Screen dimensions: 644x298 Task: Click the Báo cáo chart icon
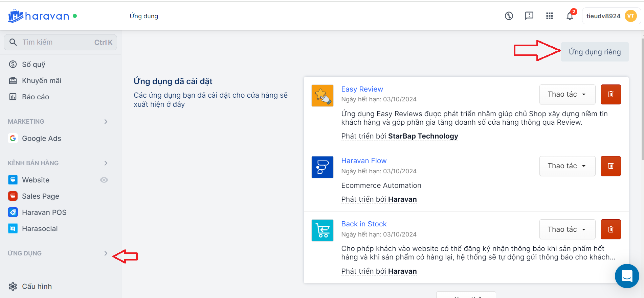point(13,97)
